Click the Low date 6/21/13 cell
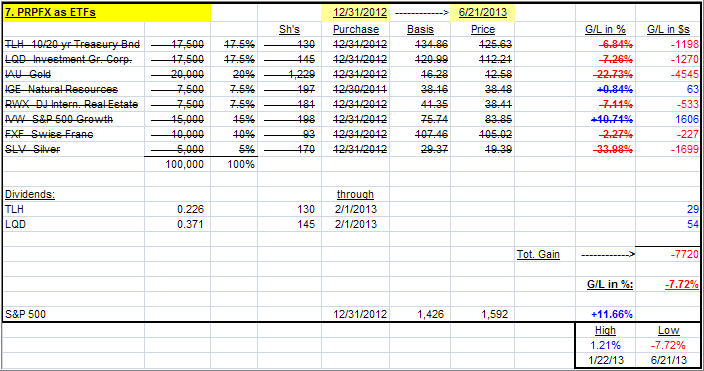Viewport: 704px width, 371px height. point(669,360)
